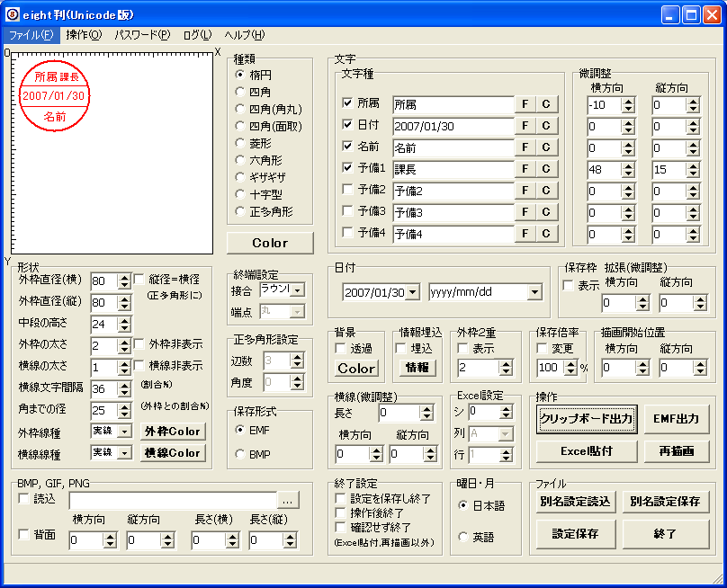The width and height of the screenshot is (727, 588).
Task: Open the ファイル(F) menu
Action: (x=31, y=35)
